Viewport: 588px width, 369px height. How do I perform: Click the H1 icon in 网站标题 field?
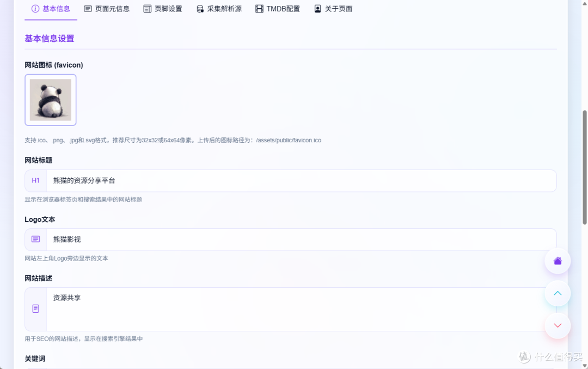[35, 180]
